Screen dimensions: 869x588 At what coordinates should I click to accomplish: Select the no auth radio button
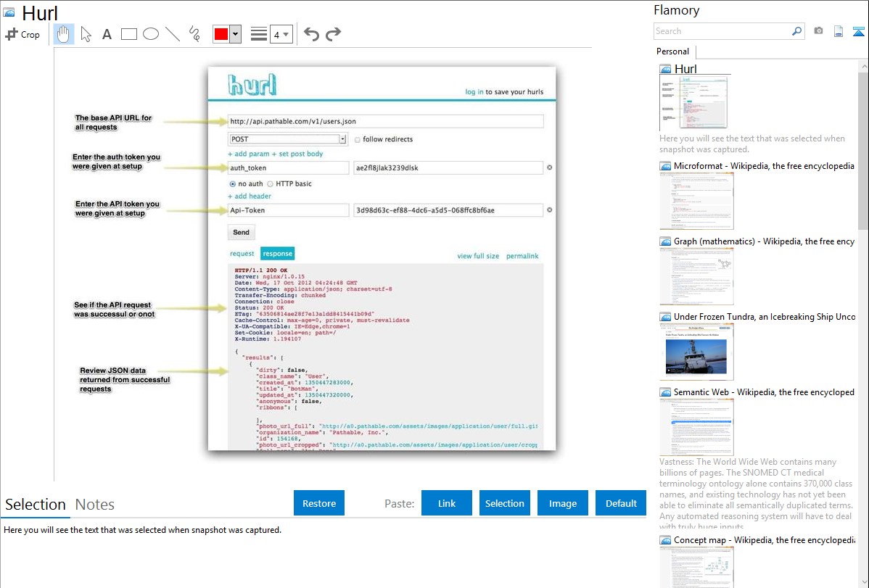[232, 184]
